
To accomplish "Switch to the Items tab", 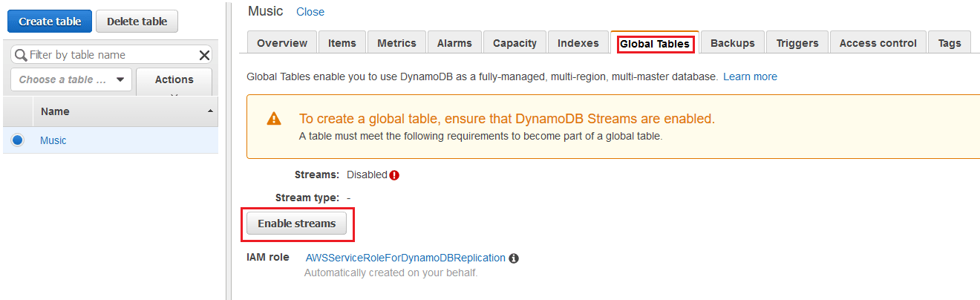I will point(342,43).
